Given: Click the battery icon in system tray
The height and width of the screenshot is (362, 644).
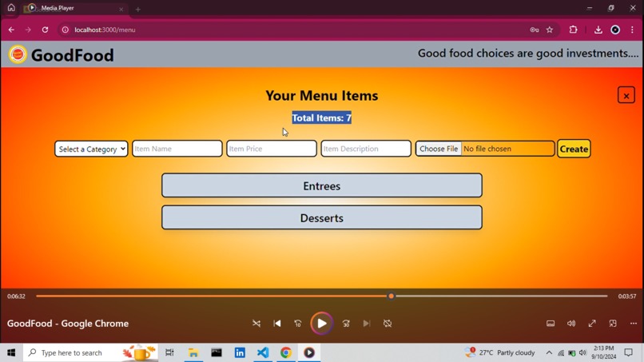Looking at the screenshot, I should (572, 353).
